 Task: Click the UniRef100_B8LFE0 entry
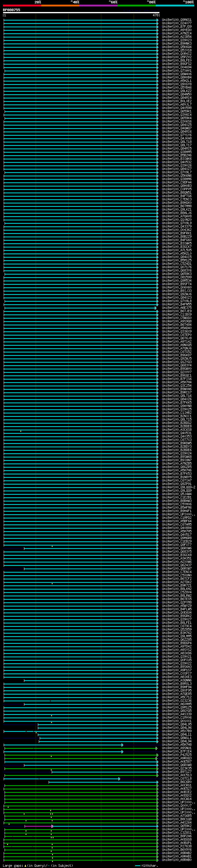[177, 60]
